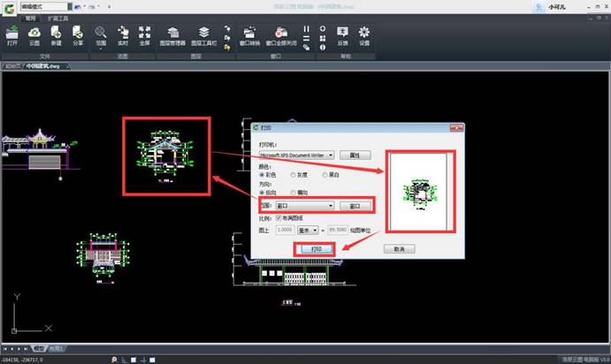
Task: Click the 新建 (New) file icon
Action: [57, 34]
